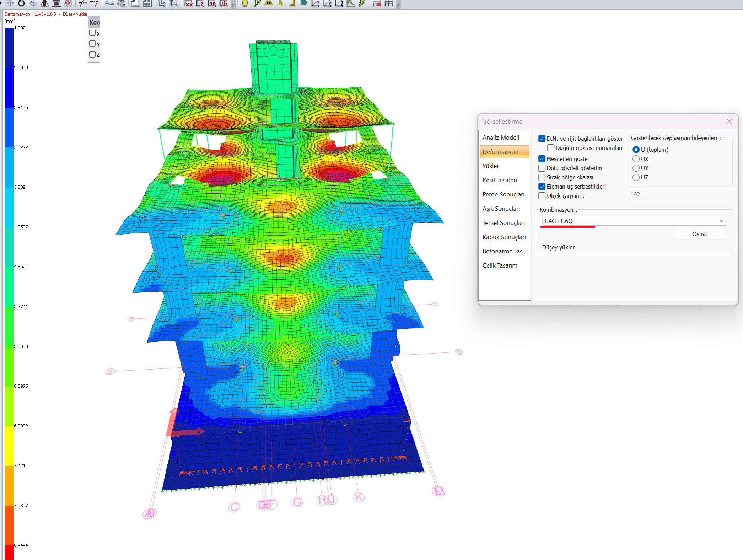Click the Ölçek çarpanı value field 192
Screen dimensions: 743x560
click(680, 195)
